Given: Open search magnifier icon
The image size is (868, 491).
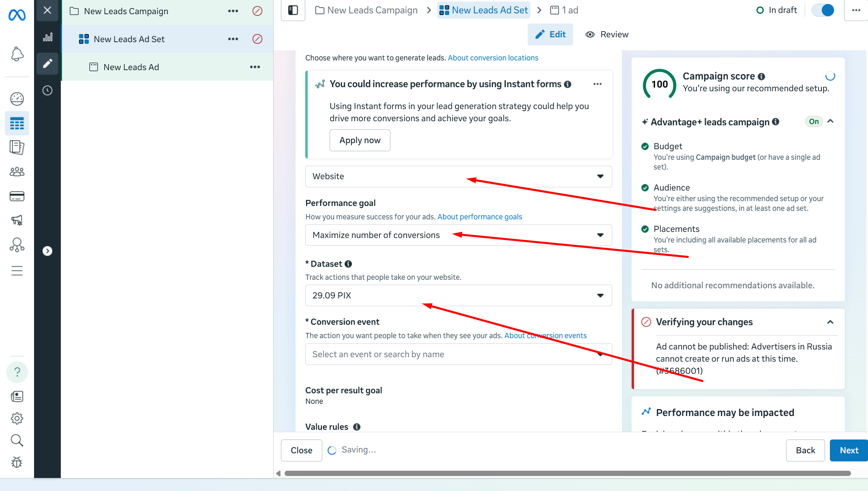Looking at the screenshot, I should point(17,440).
